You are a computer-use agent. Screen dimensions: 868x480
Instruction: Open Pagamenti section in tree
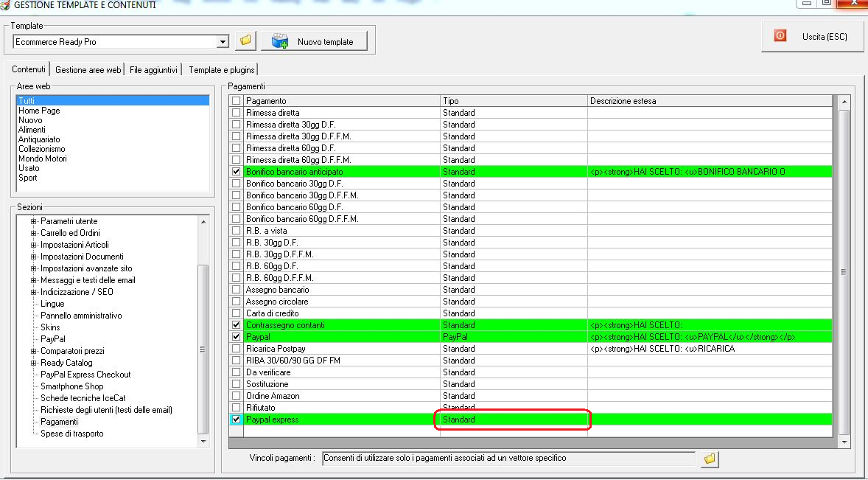pyautogui.click(x=59, y=422)
